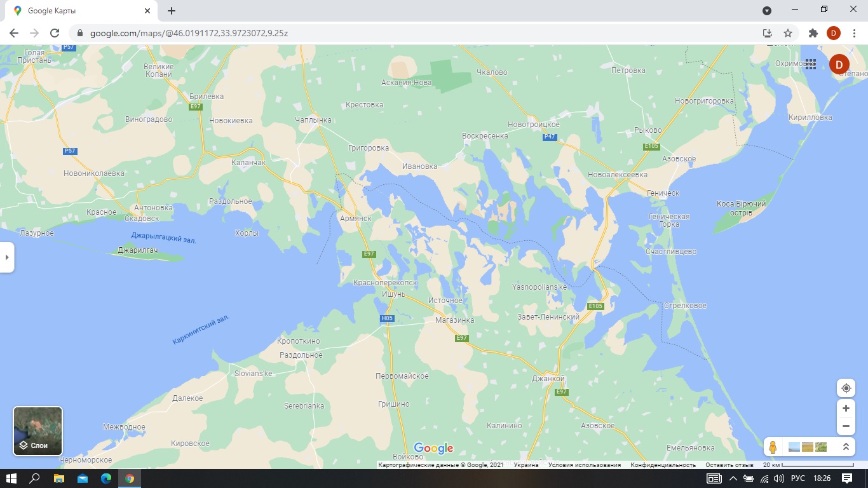The image size is (868, 488).
Task: Show my location on the map
Action: point(846,388)
